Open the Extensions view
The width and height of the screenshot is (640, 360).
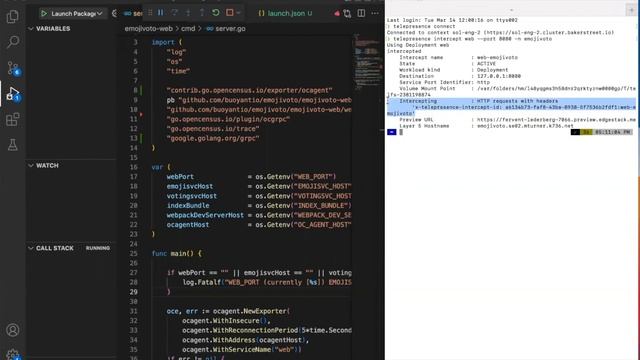(x=13, y=120)
